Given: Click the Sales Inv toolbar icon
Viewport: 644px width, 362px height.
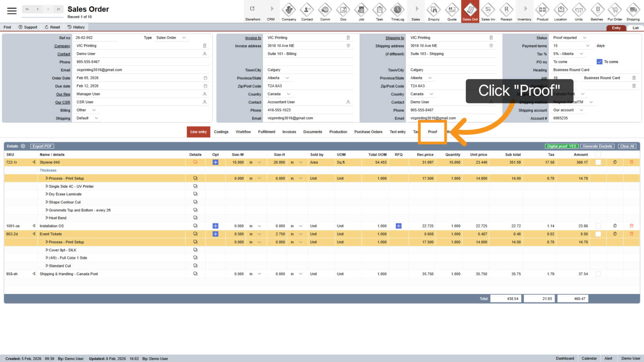Looking at the screenshot, I should coord(488,11).
